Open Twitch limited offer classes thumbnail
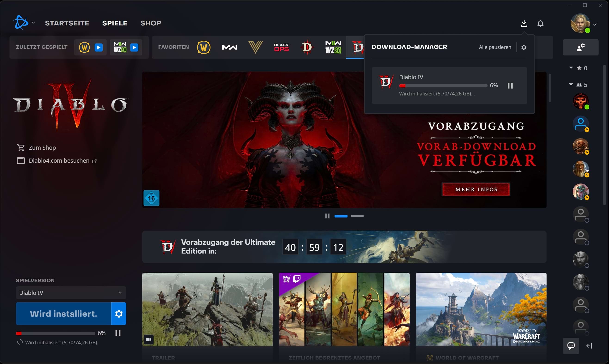This screenshot has height=364, width=609. tap(344, 309)
